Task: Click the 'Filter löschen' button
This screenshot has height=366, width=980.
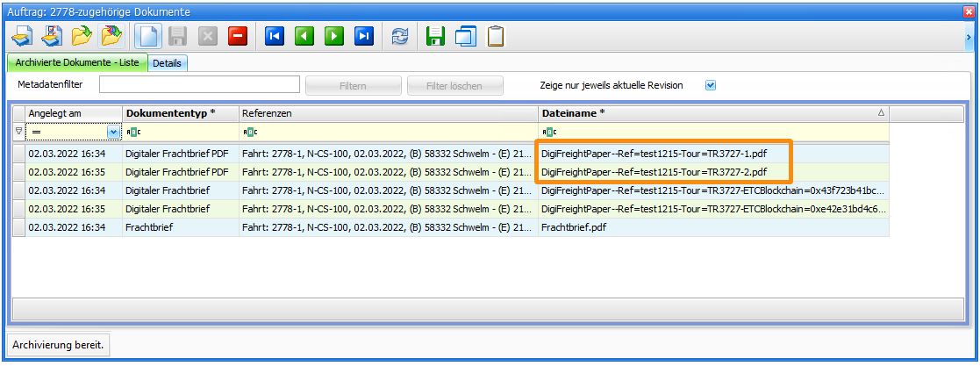Action: coord(455,86)
